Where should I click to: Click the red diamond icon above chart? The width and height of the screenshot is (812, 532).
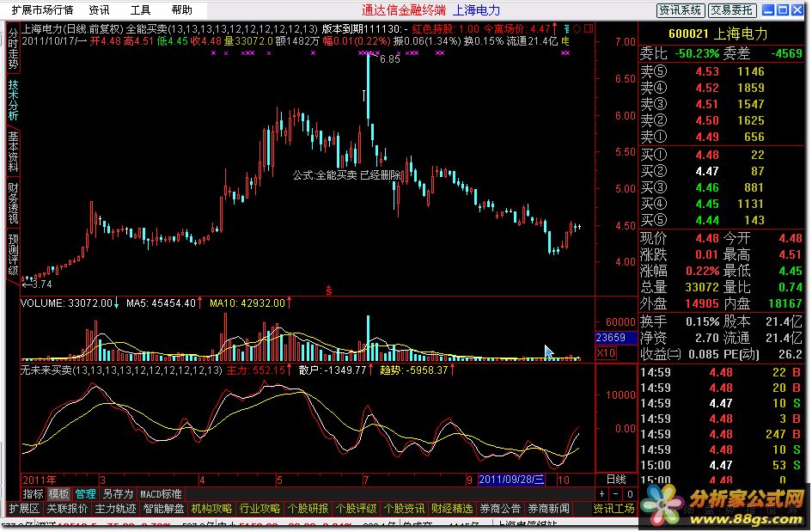tap(577, 28)
